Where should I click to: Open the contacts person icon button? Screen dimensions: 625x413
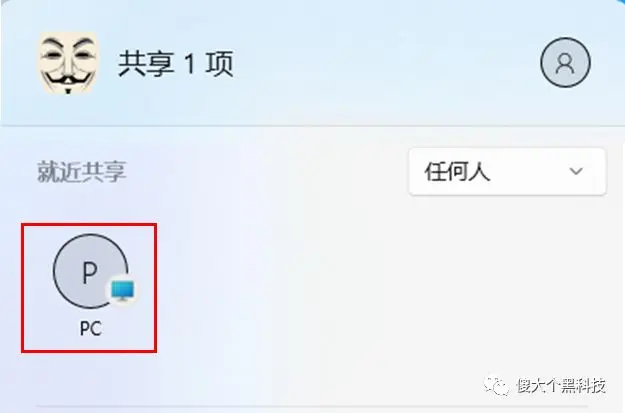click(x=565, y=62)
